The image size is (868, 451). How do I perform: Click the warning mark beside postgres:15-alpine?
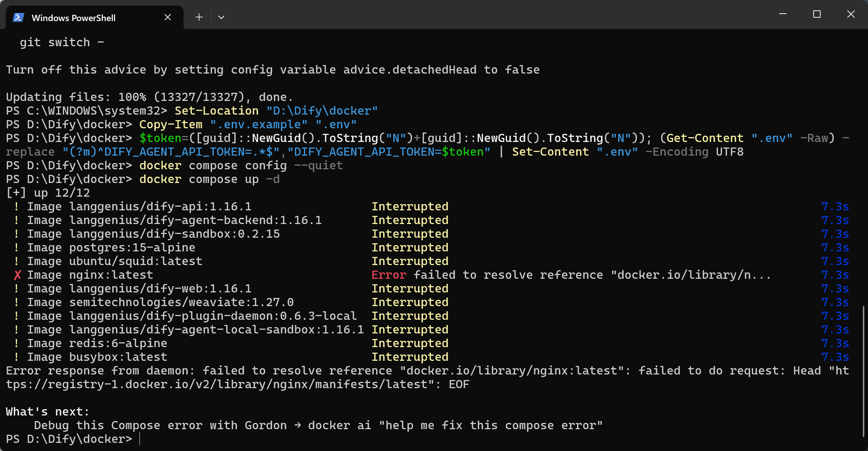pyautogui.click(x=16, y=248)
